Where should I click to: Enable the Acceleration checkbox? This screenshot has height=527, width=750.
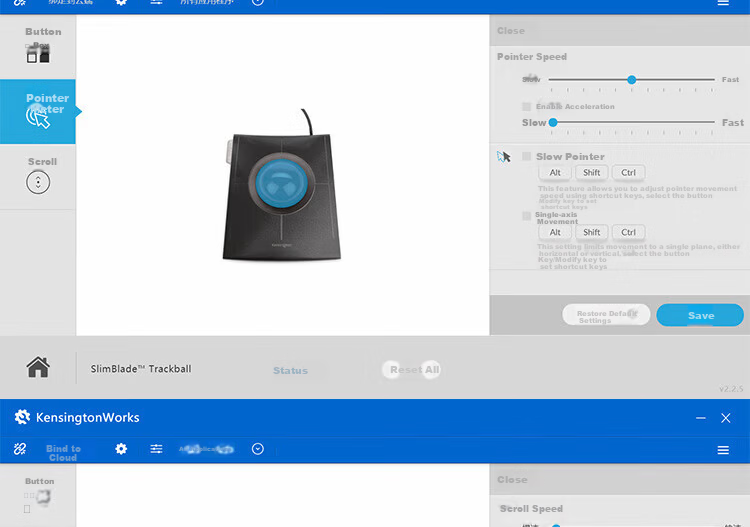tap(526, 106)
